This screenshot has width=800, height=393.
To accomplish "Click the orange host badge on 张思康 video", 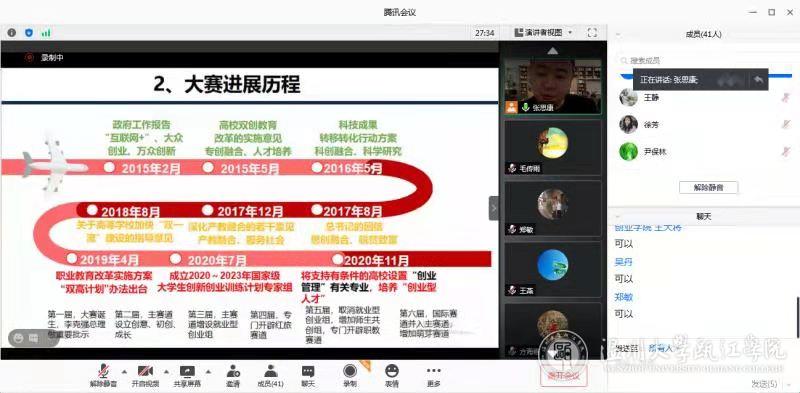I will point(511,108).
